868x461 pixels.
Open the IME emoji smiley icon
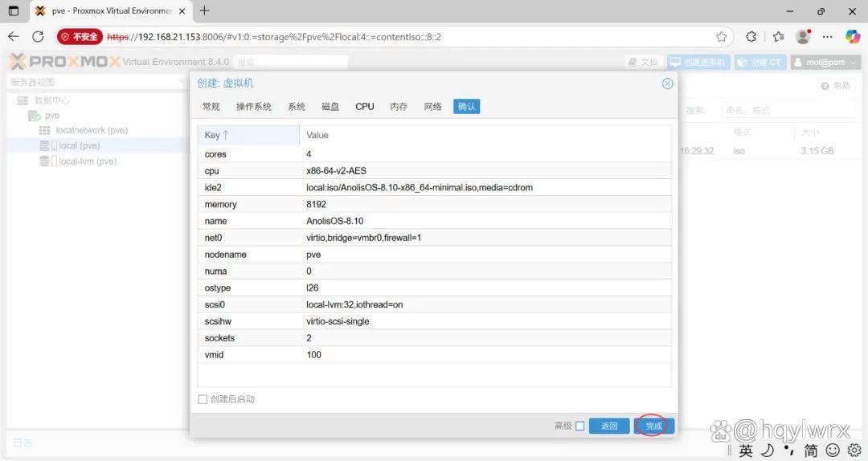coord(833,451)
